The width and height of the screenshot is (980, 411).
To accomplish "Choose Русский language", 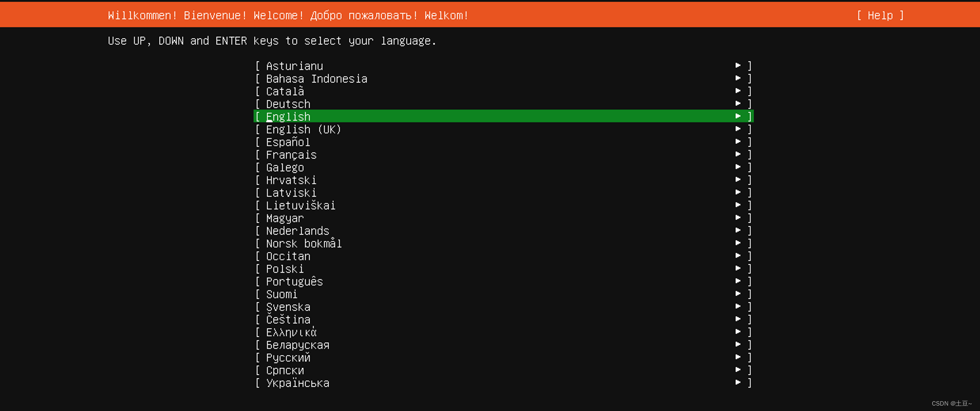I will [503, 358].
